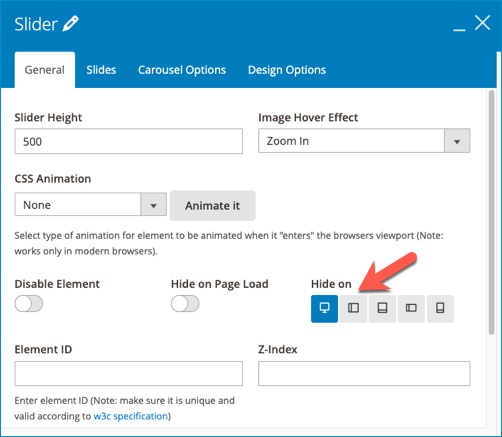Viewport: 502px width, 437px height.
Task: Toggle Hide on desktop icon
Action: coord(324,308)
